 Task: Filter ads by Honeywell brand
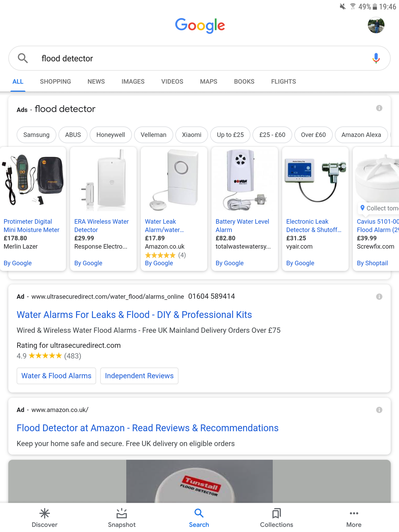[x=111, y=135]
